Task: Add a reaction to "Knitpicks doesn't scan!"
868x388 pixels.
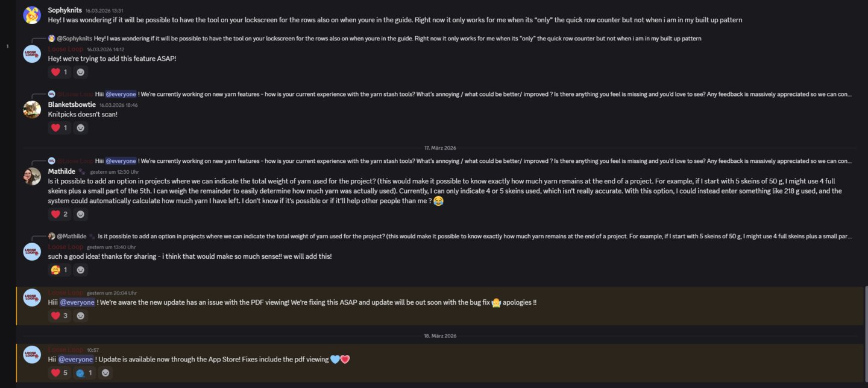Action: point(81,128)
